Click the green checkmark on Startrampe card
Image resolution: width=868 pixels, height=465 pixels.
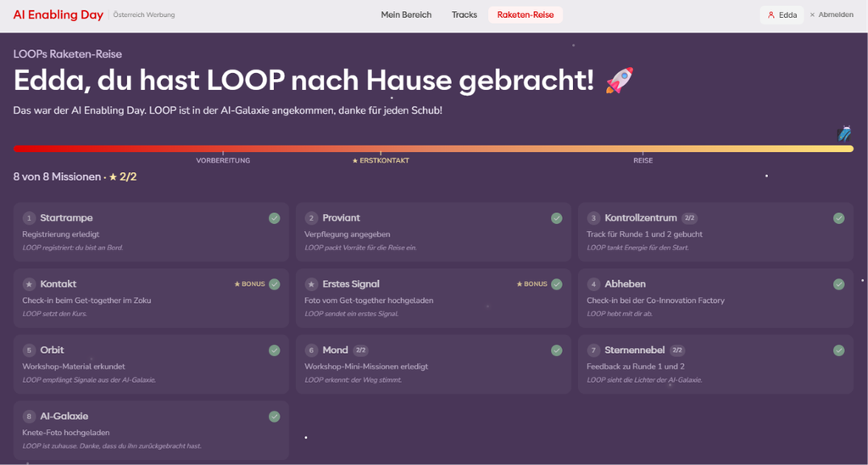(274, 218)
